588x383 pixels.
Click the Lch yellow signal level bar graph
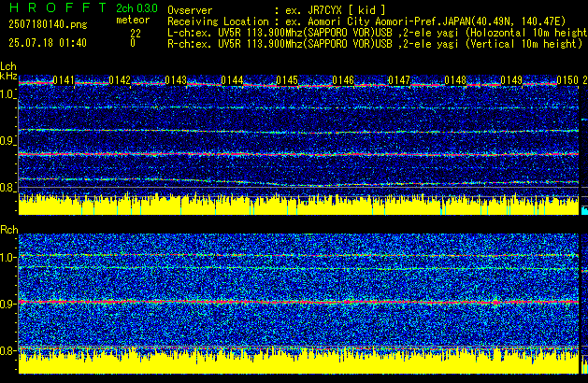tap(298, 205)
